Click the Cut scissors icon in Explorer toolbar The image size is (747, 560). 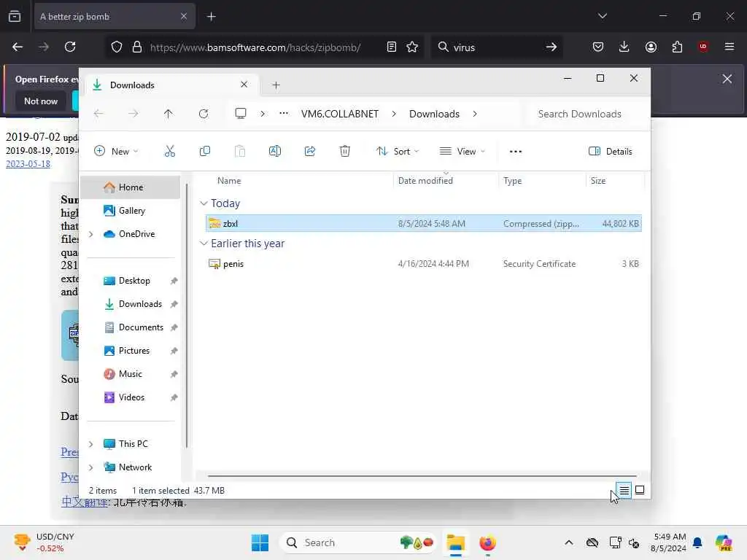(169, 152)
